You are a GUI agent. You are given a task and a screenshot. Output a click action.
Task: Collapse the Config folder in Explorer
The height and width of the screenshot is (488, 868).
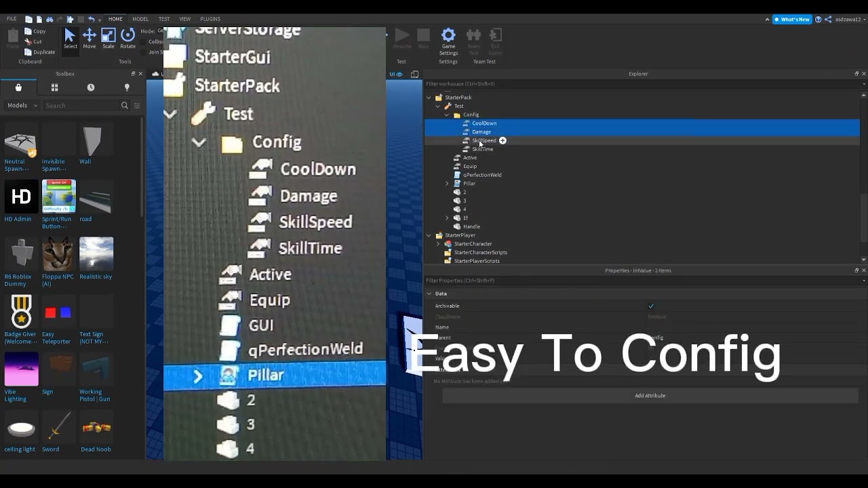[447, 115]
